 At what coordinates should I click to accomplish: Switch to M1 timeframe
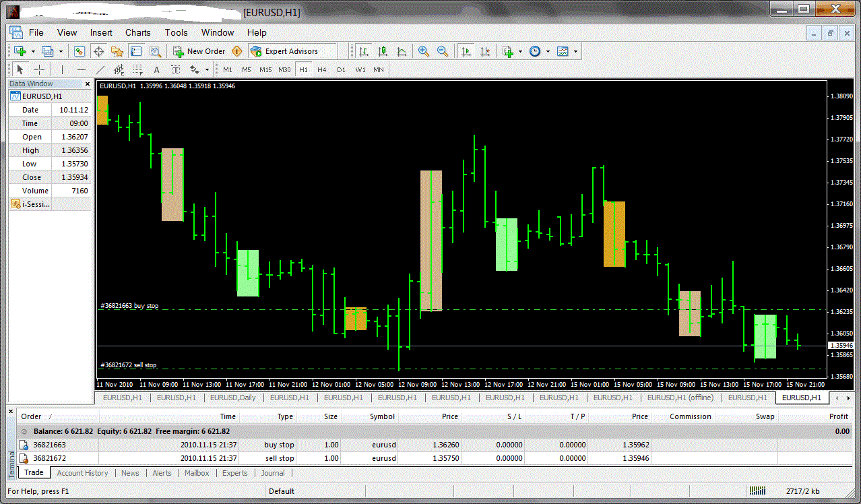click(228, 69)
